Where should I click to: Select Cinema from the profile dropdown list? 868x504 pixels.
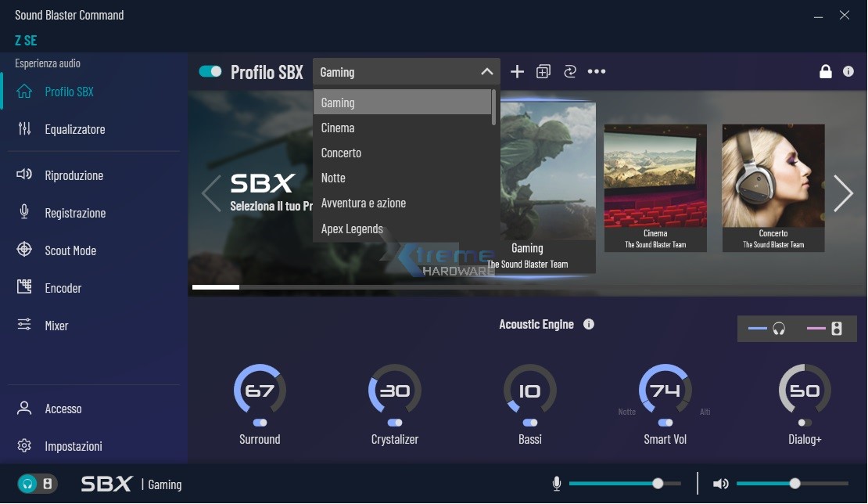click(x=338, y=128)
